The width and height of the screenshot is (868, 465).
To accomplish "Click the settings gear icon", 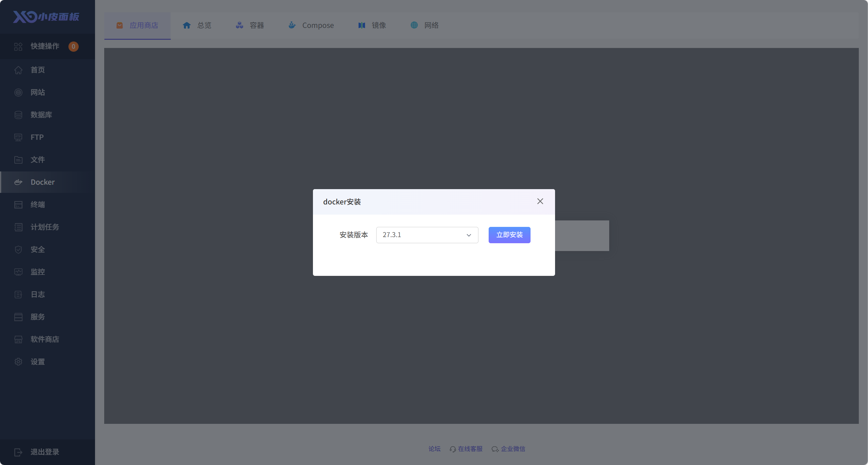I will [18, 362].
